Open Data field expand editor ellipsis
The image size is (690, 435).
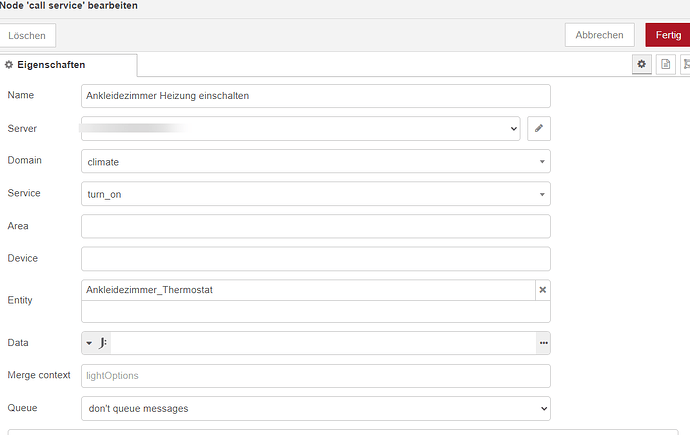tap(543, 343)
